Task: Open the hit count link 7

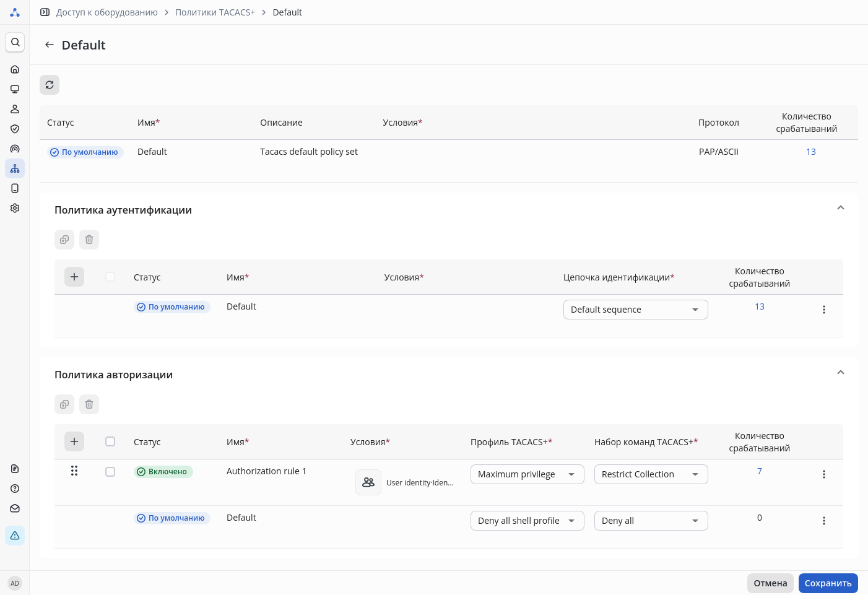Action: (760, 471)
